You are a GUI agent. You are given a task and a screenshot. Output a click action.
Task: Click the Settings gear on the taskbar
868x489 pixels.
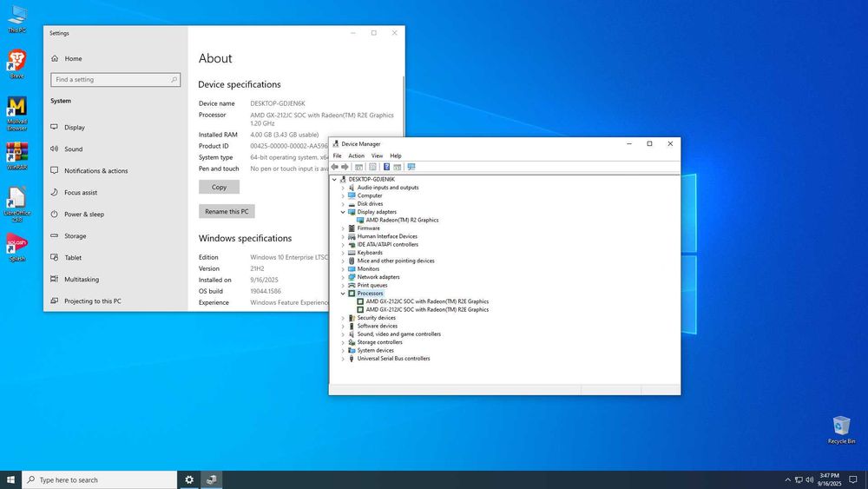pos(189,479)
